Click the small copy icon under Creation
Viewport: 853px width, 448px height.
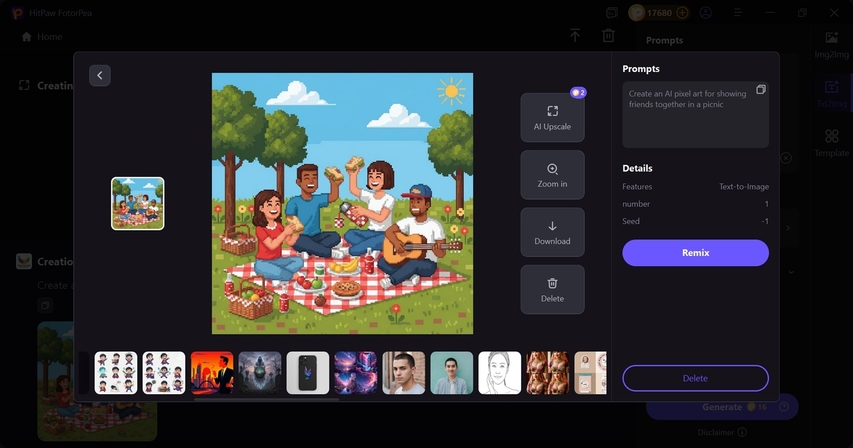pyautogui.click(x=45, y=306)
